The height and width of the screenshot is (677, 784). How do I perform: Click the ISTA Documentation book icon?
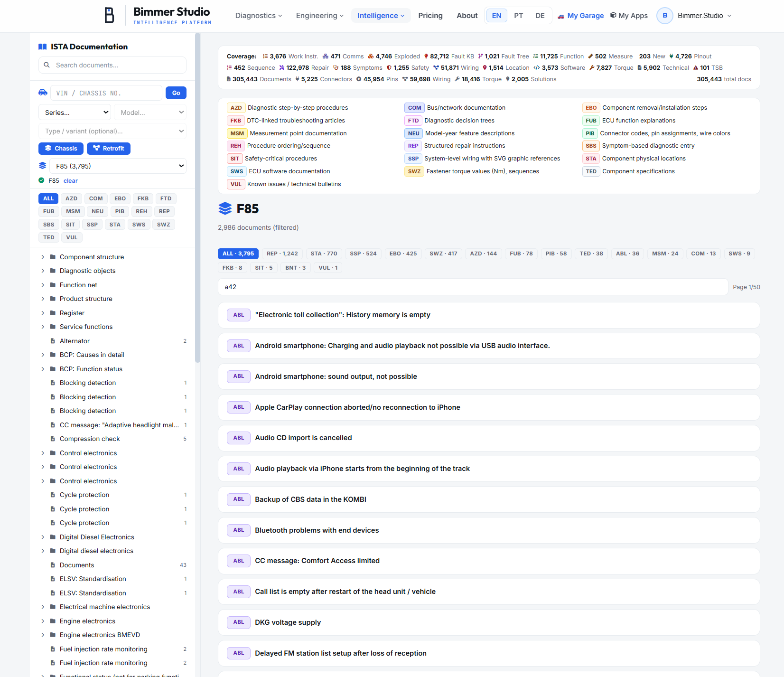point(43,47)
